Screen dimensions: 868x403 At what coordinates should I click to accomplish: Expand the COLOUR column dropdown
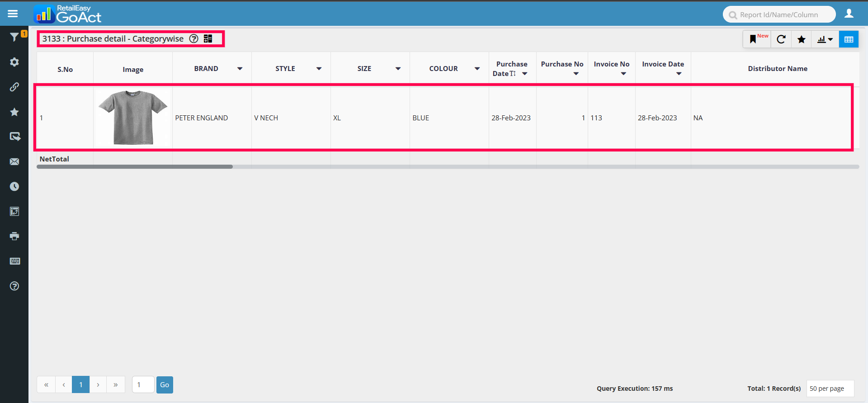(477, 69)
